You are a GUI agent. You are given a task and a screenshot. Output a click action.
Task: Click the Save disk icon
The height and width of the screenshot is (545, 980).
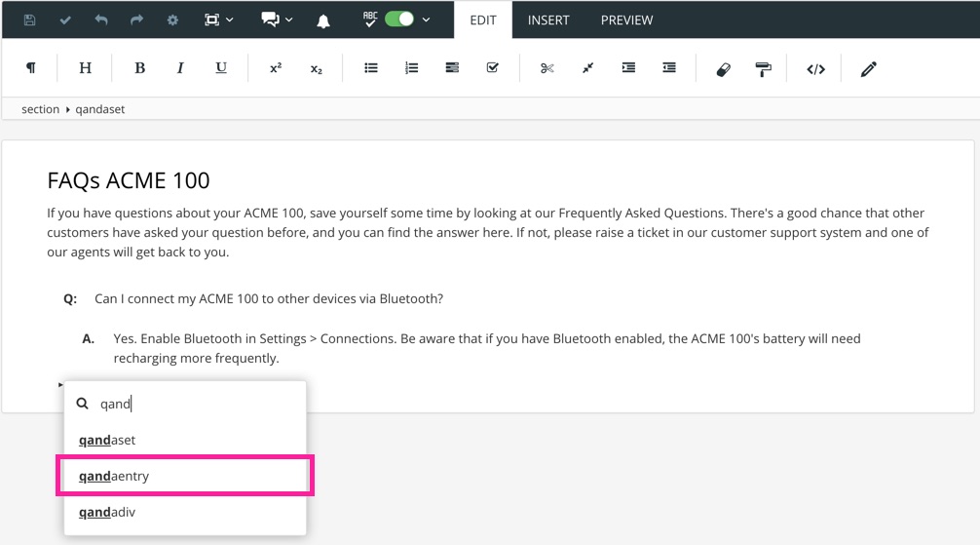click(29, 19)
